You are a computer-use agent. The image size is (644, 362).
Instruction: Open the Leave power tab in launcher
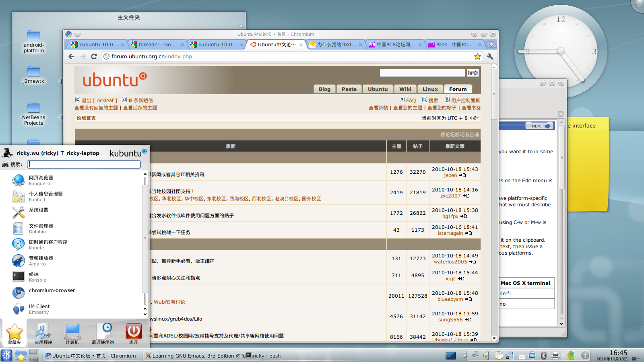tap(134, 333)
